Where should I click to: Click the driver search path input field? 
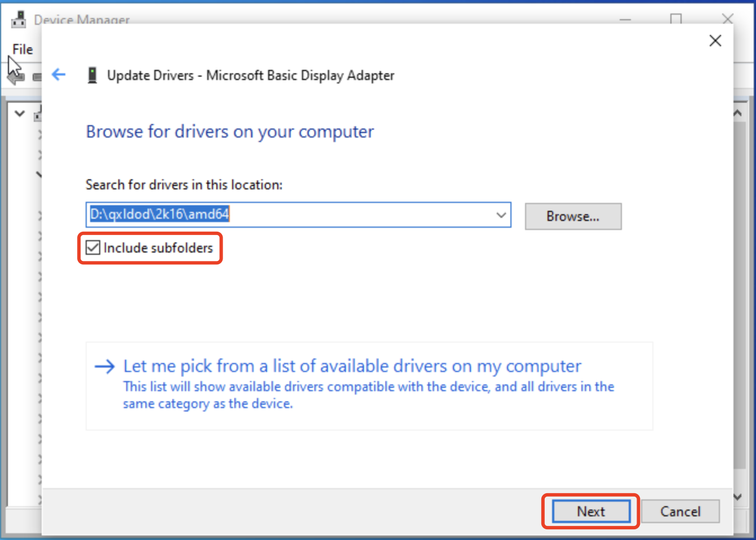282,214
